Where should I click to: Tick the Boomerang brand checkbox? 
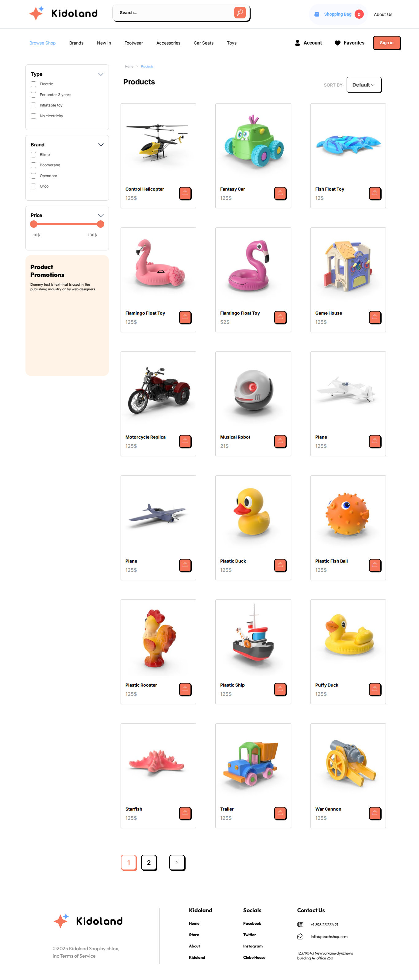point(33,165)
